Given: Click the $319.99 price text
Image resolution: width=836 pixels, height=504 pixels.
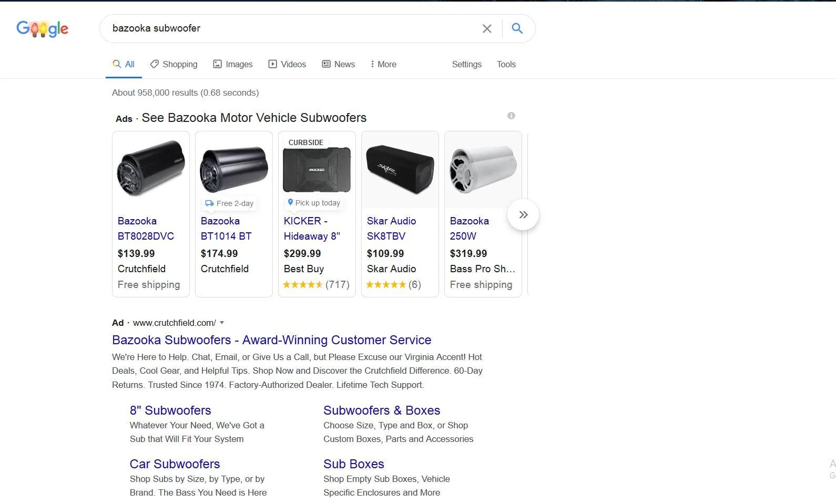Looking at the screenshot, I should pyautogui.click(x=468, y=253).
